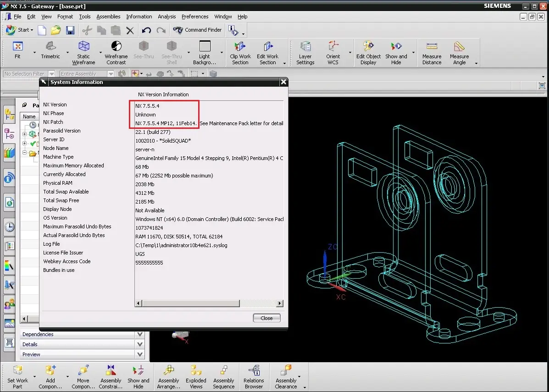Expand Fit tool dropdown arrow

pyautogui.click(x=34, y=53)
